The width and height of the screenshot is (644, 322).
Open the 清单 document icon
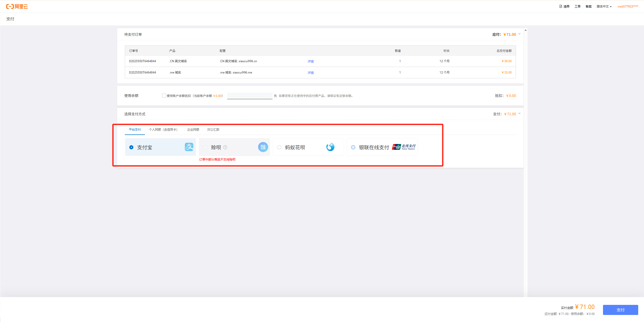click(560, 6)
